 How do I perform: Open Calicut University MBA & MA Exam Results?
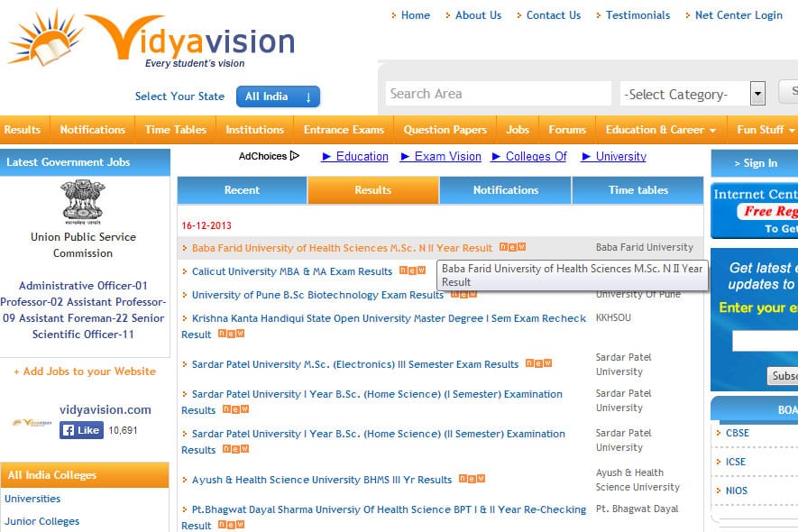292,271
